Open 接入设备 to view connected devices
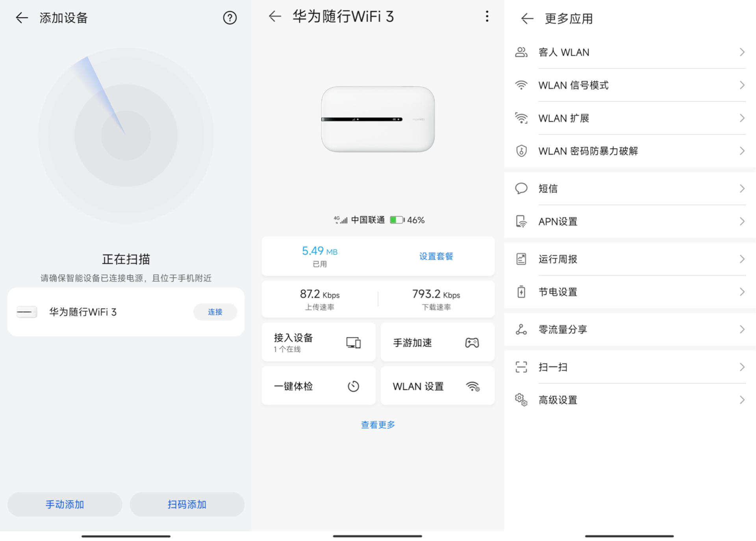The height and width of the screenshot is (541, 756). [318, 342]
